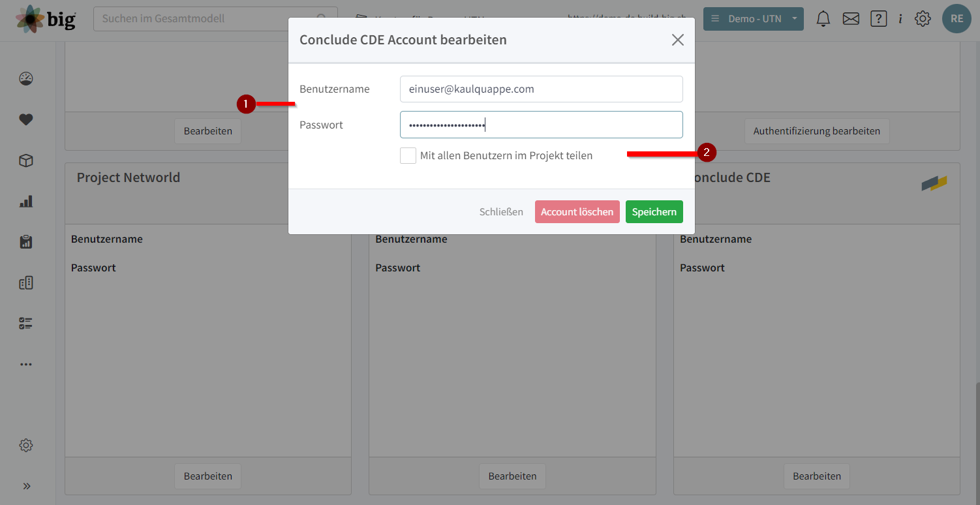Image resolution: width=980 pixels, height=505 pixels.
Task: Open help using the question mark icon
Action: coord(878,18)
